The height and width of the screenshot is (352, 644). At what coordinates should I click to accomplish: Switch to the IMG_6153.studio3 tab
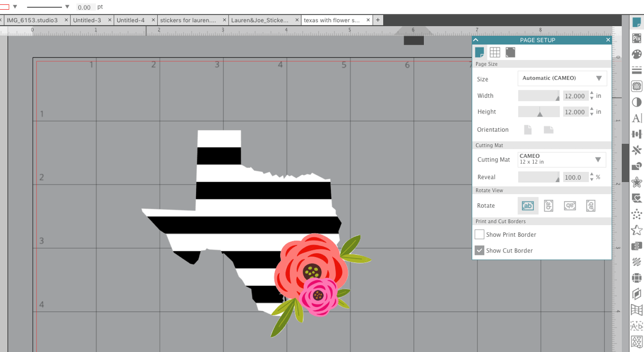click(32, 20)
